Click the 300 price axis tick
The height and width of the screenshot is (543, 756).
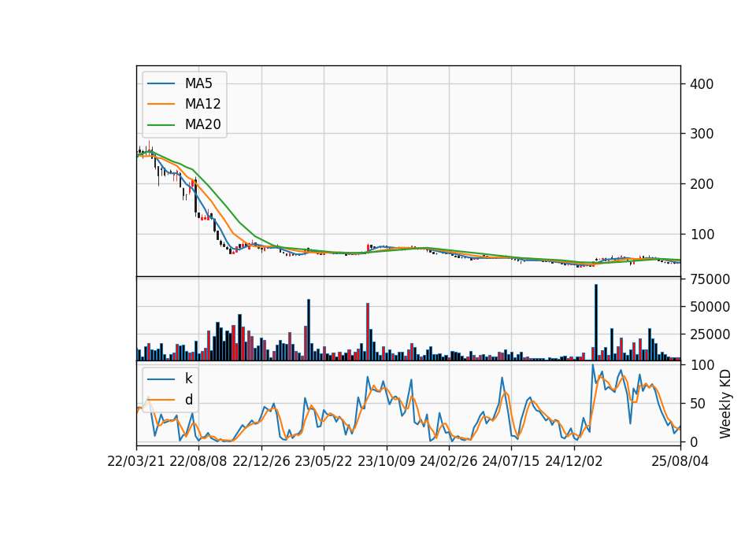[702, 134]
